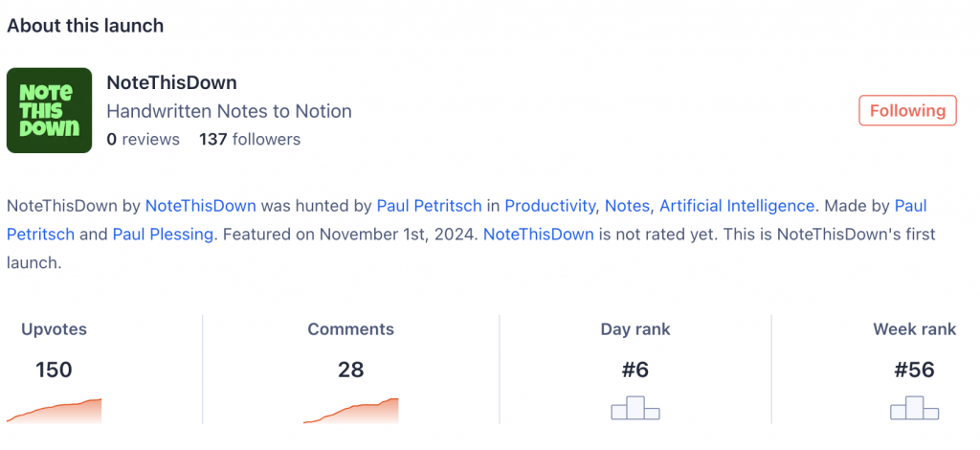Click the Upvotes trend sparkline chart
Screen dimensions: 980x450
54,412
